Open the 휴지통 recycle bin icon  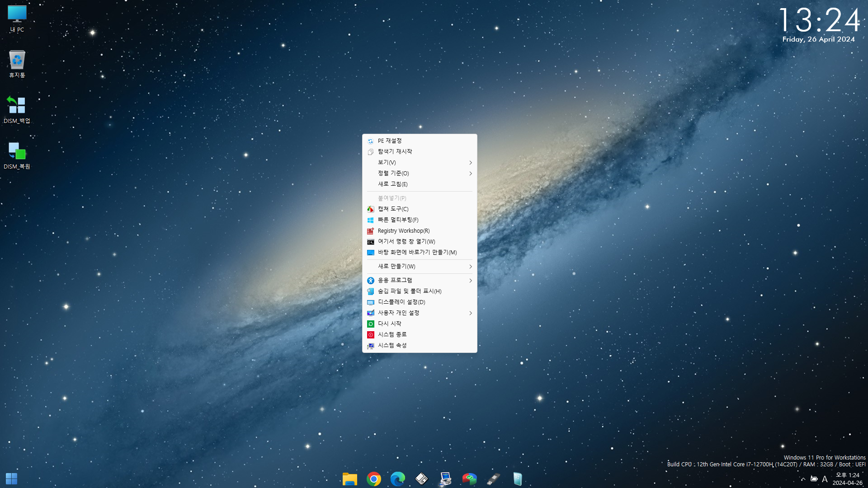point(17,64)
